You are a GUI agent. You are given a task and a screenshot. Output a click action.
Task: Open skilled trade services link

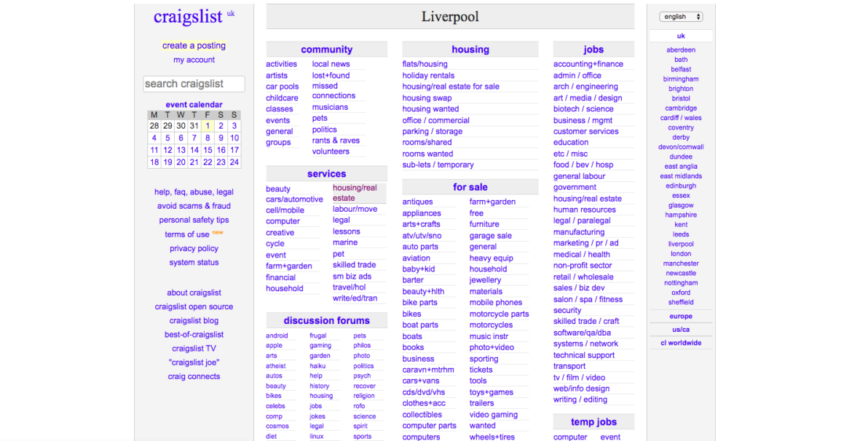click(355, 265)
